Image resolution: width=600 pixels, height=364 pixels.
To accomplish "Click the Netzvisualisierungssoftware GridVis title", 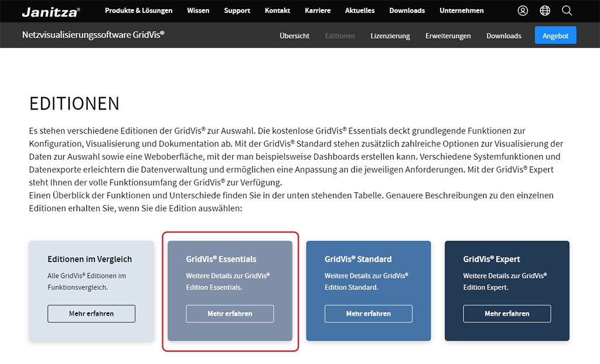I will (93, 35).
